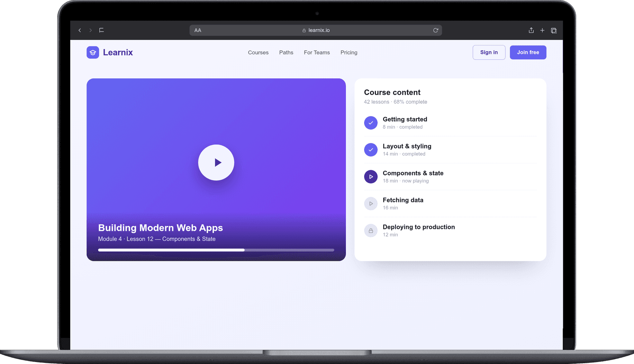The width and height of the screenshot is (634, 364).
Task: Click the Fetching data play icon
Action: pyautogui.click(x=371, y=204)
